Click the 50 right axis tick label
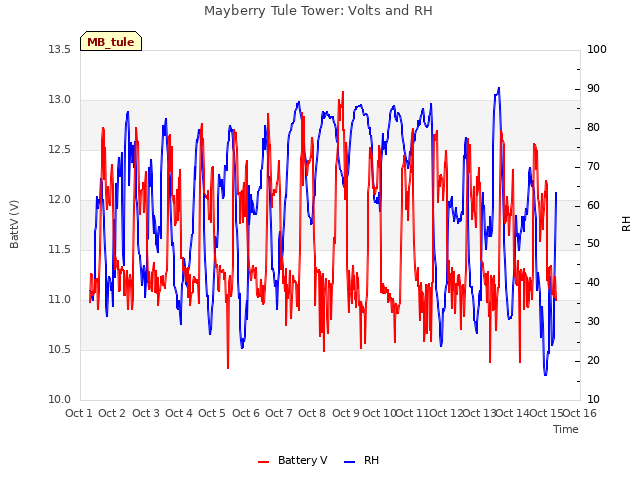Image resolution: width=640 pixels, height=480 pixels. (593, 244)
